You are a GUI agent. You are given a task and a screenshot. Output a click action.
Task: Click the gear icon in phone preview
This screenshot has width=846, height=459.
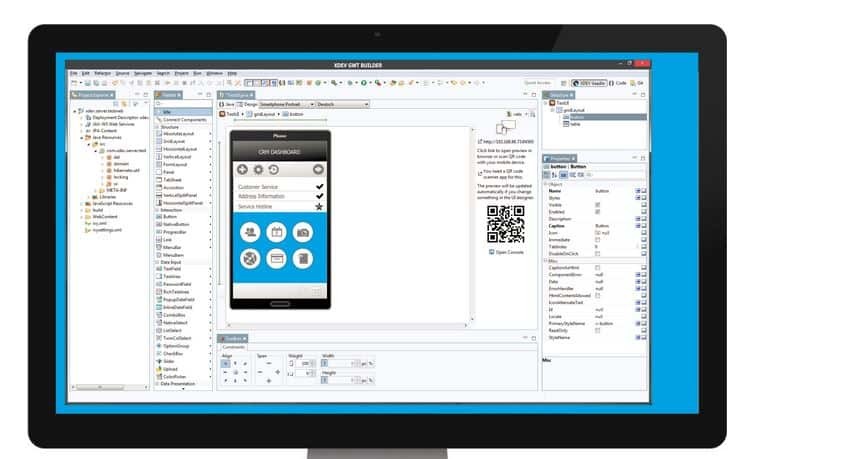click(257, 170)
